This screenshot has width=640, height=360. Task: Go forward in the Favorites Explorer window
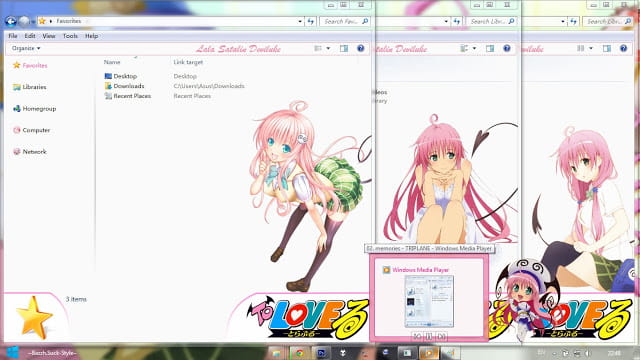24,21
